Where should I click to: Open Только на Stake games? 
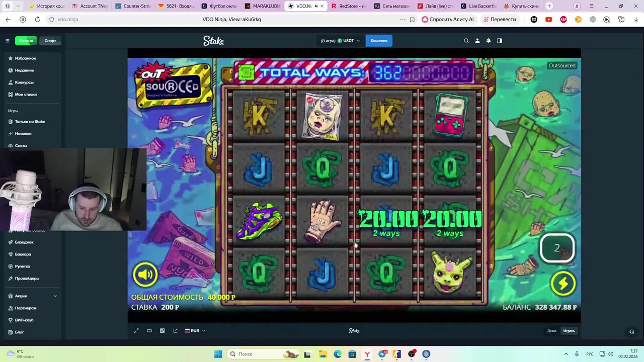click(x=30, y=122)
